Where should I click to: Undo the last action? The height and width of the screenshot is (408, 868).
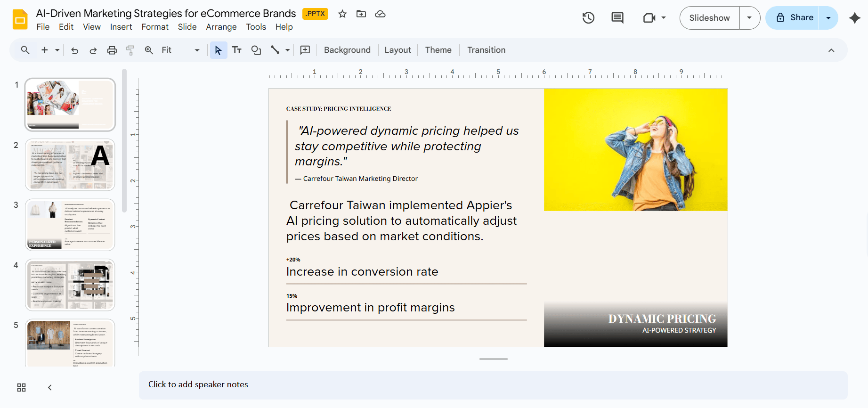click(x=74, y=50)
